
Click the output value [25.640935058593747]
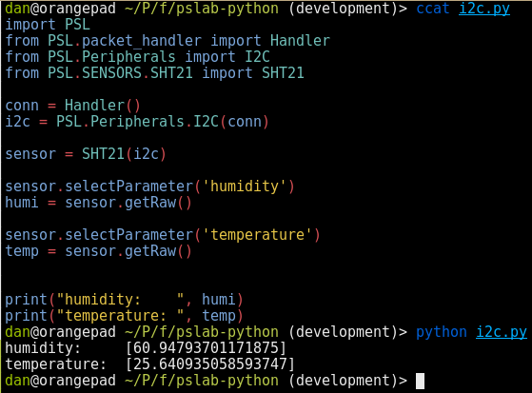(210, 364)
